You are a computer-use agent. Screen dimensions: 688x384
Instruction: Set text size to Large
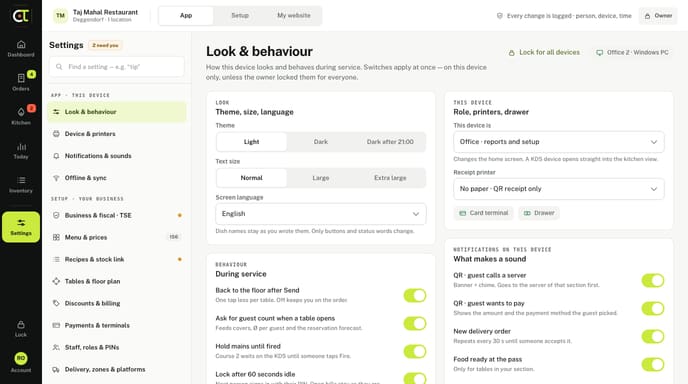(x=321, y=178)
